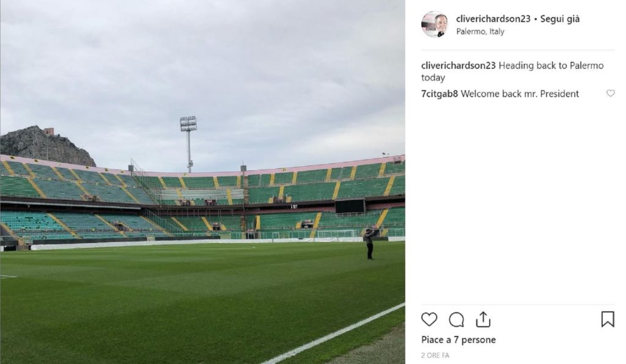Image resolution: width=626 pixels, height=364 pixels.
Task: Like the post with the heart icon
Action: coord(429,319)
